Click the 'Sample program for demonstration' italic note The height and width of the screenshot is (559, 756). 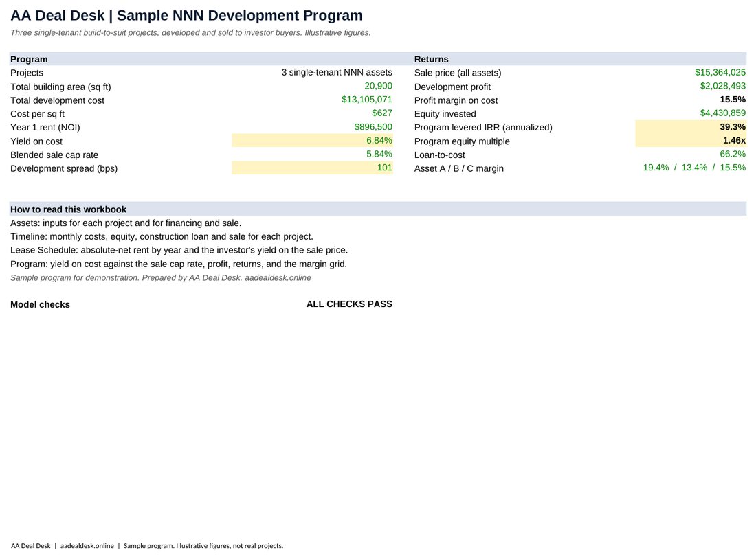(161, 278)
